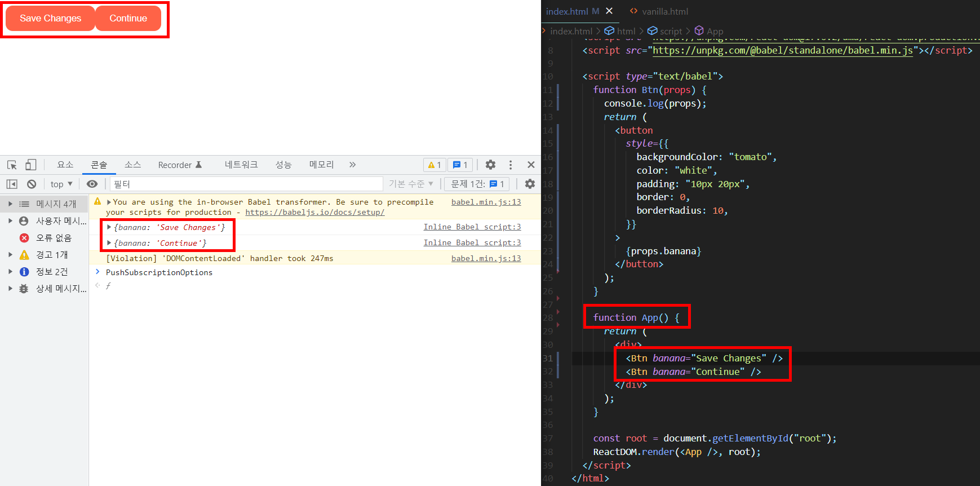Open the top context dropdown
This screenshot has height=486, width=980.
pos(61,184)
